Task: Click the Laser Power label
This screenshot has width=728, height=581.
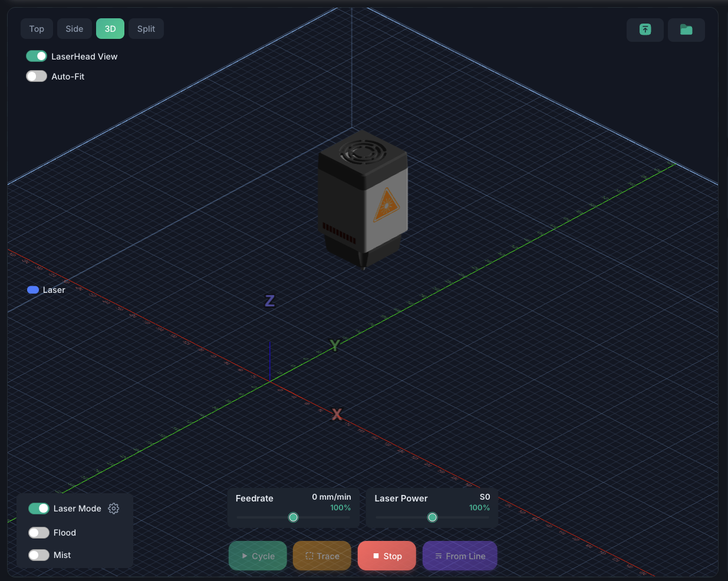Action: (x=401, y=499)
